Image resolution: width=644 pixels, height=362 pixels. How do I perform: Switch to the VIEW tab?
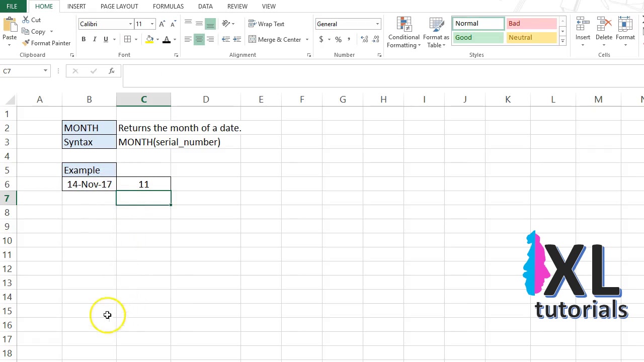[269, 6]
